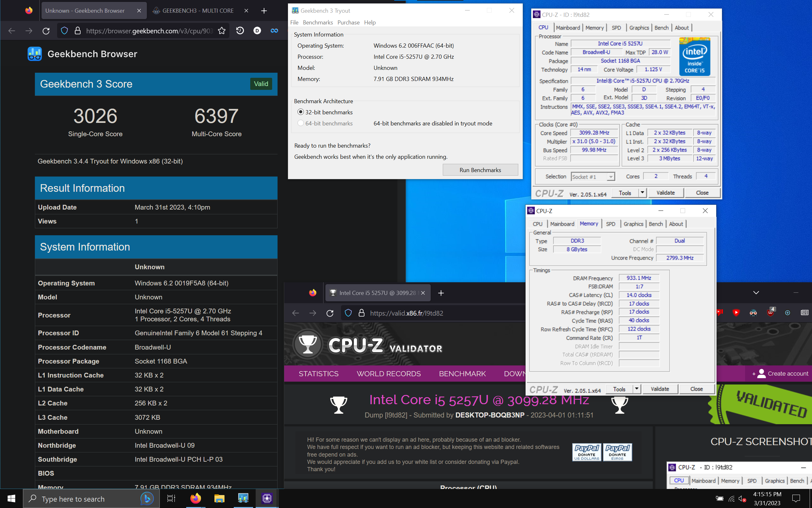Open BENCHMARK in the validator navigation
The height and width of the screenshot is (508, 812).
point(462,374)
